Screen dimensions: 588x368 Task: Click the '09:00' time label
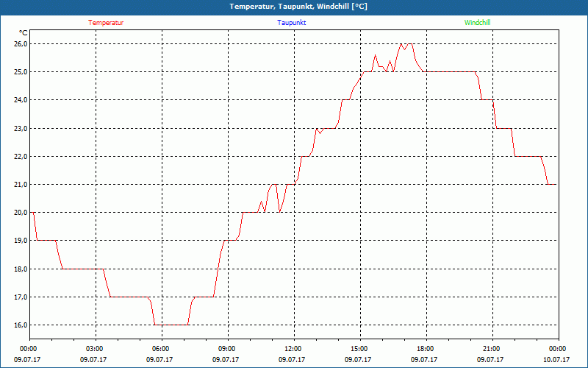(x=226, y=349)
